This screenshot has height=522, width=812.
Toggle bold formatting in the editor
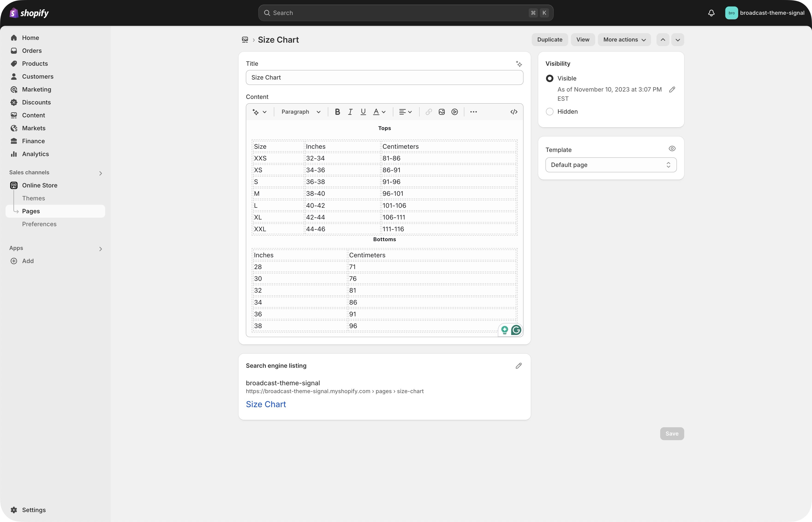(x=337, y=112)
